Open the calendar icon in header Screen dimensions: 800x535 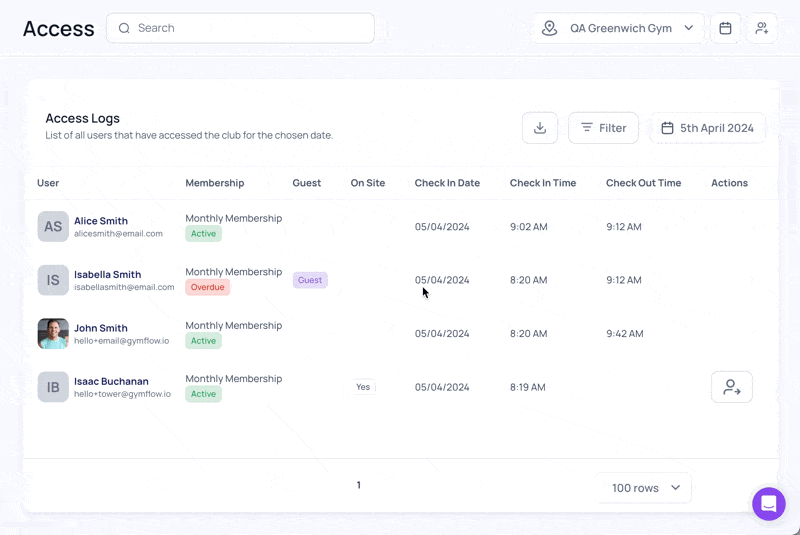tap(725, 28)
